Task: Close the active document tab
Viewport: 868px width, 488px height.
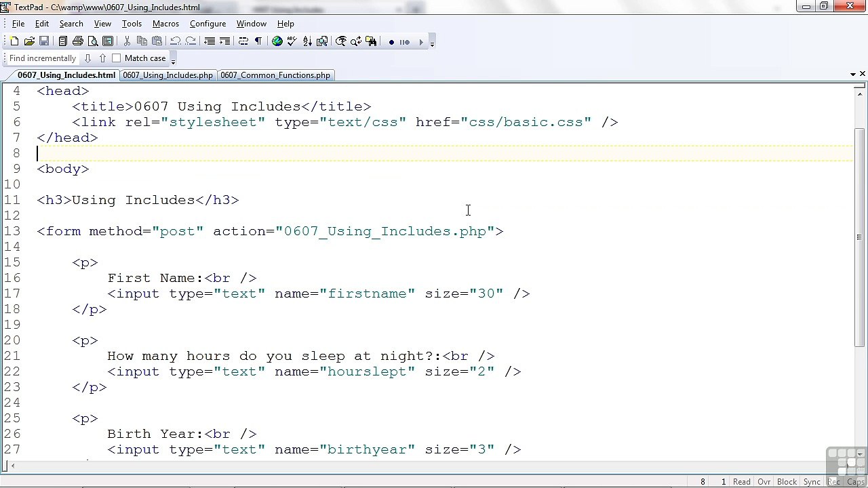Action: coord(863,74)
